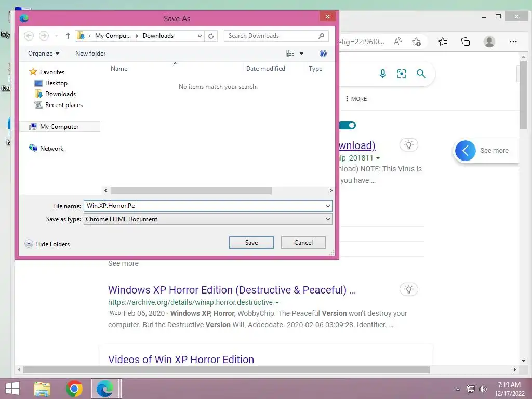532x399 pixels.
Task: Select Recent places in navigation pane
Action: point(64,105)
